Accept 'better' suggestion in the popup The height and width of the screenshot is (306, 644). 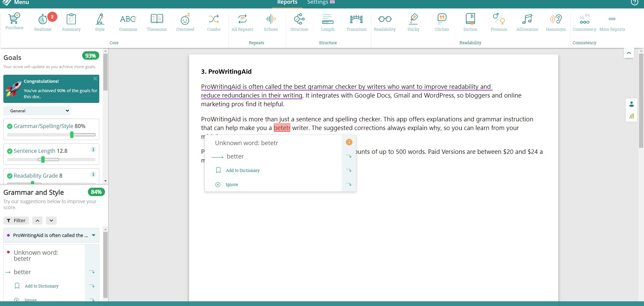pos(235,157)
